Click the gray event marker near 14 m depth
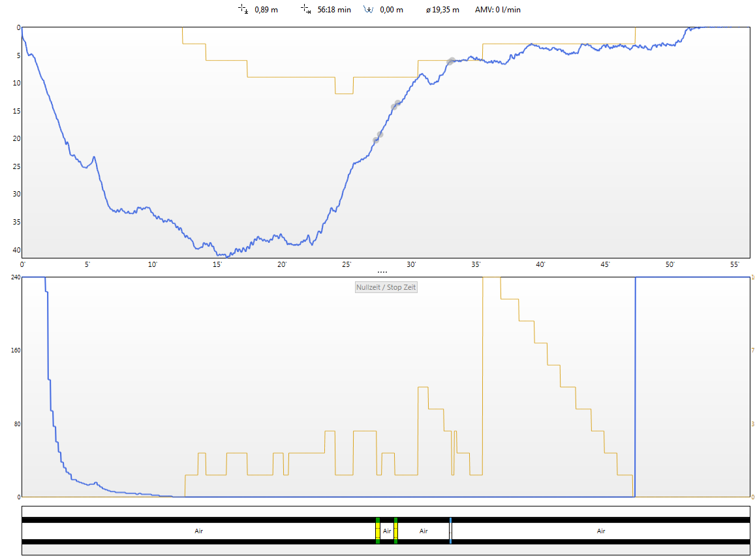 [395, 105]
